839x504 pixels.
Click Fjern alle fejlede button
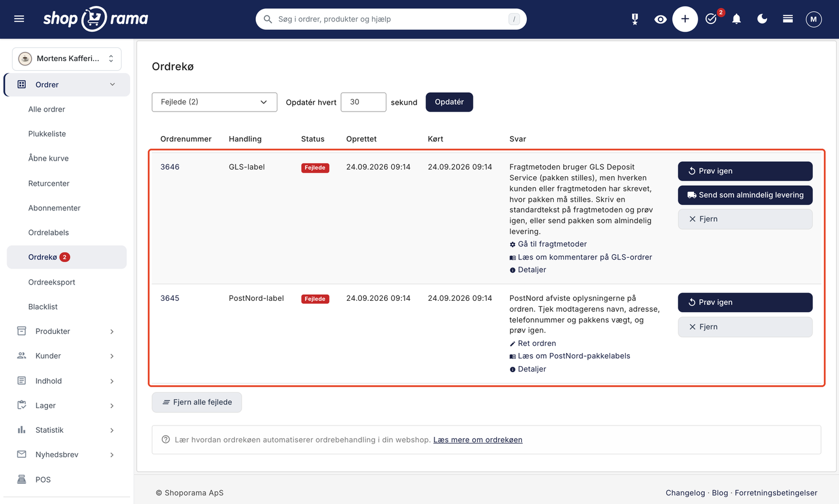197,402
